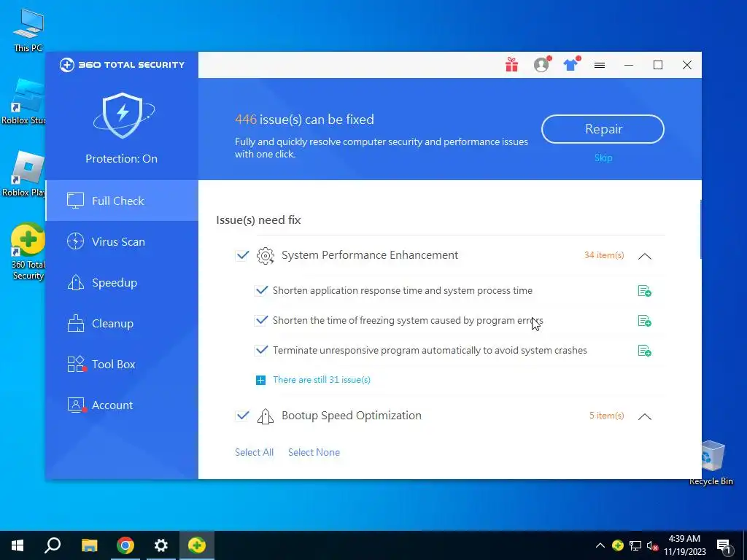Screen dimensions: 747x560
Task: Open the Recycle Bin on desktop
Action: coord(711,462)
